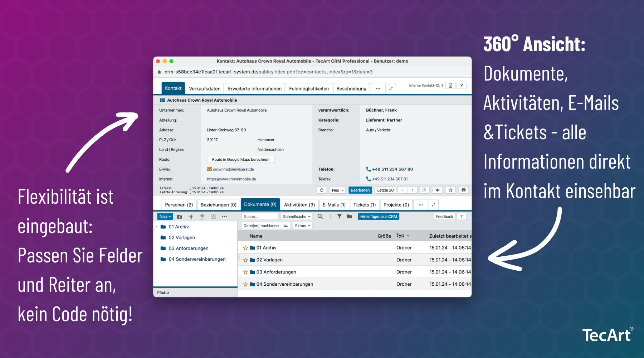Viewport: 644px width, 358px height.
Task: Click the new folder icon in the documents toolbar
Action: tap(180, 217)
